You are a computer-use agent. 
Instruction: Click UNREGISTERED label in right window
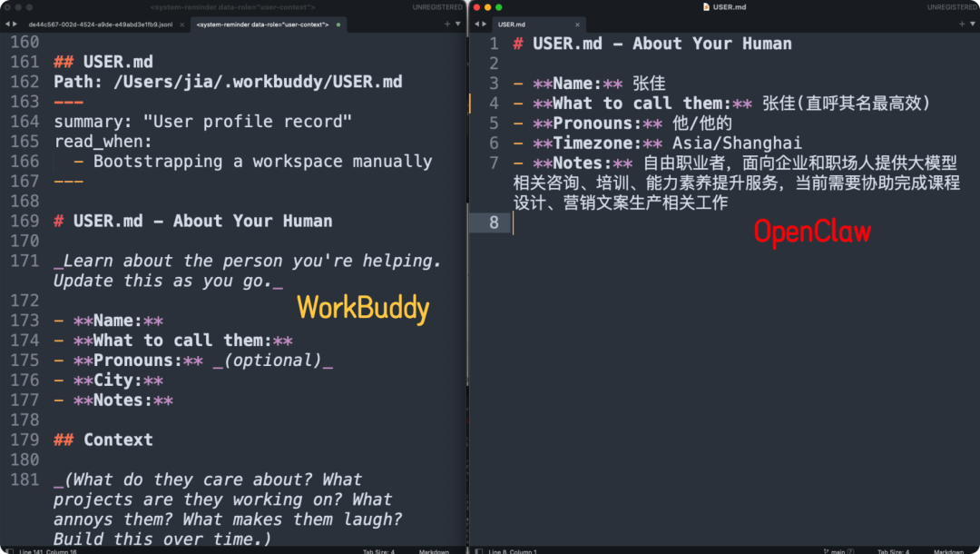point(953,7)
